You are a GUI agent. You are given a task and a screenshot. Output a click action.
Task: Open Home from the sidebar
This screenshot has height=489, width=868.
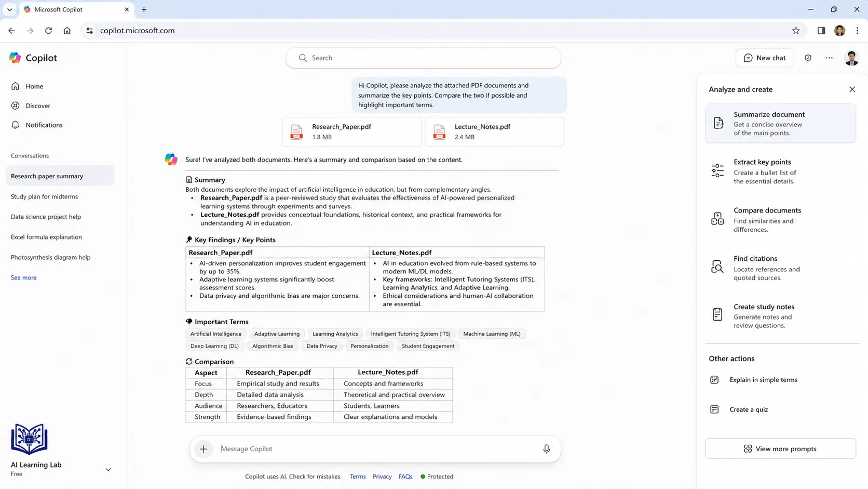(34, 86)
